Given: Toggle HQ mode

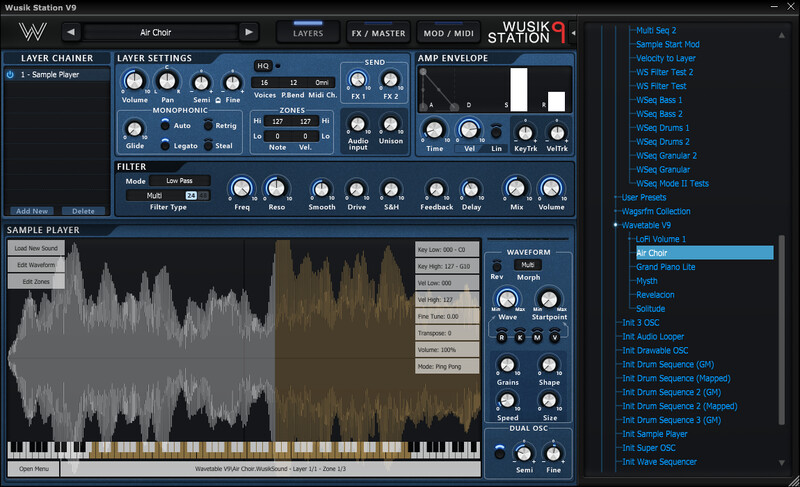Looking at the screenshot, I should point(263,66).
